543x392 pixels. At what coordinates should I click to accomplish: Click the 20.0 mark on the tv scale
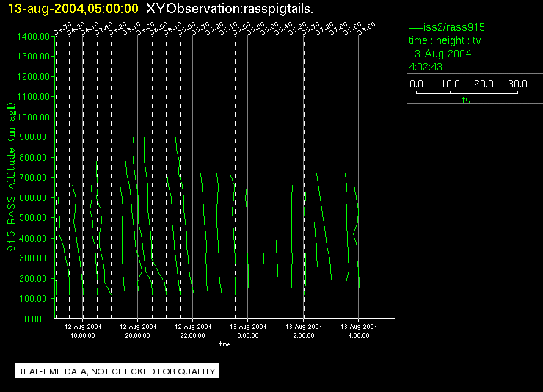click(x=484, y=84)
